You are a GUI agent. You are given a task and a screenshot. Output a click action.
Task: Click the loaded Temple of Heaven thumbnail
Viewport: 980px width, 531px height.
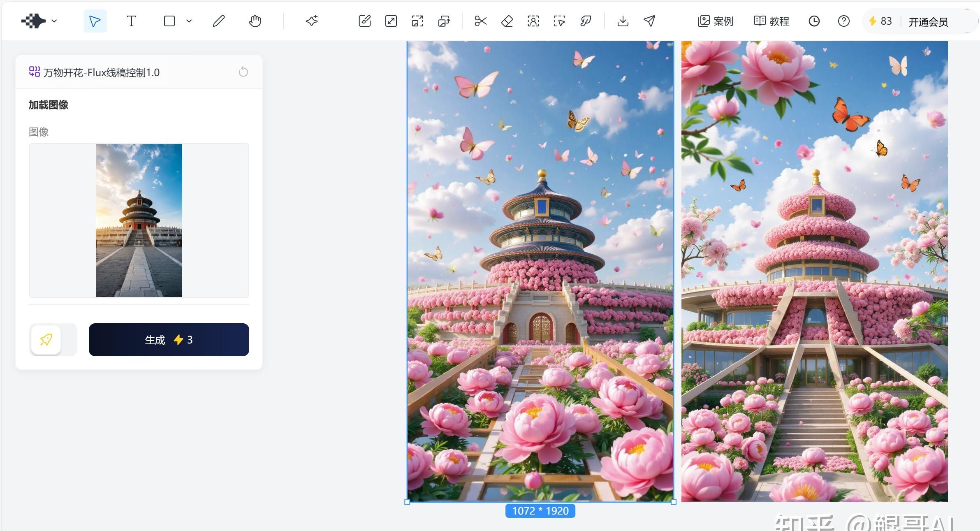pyautogui.click(x=139, y=220)
